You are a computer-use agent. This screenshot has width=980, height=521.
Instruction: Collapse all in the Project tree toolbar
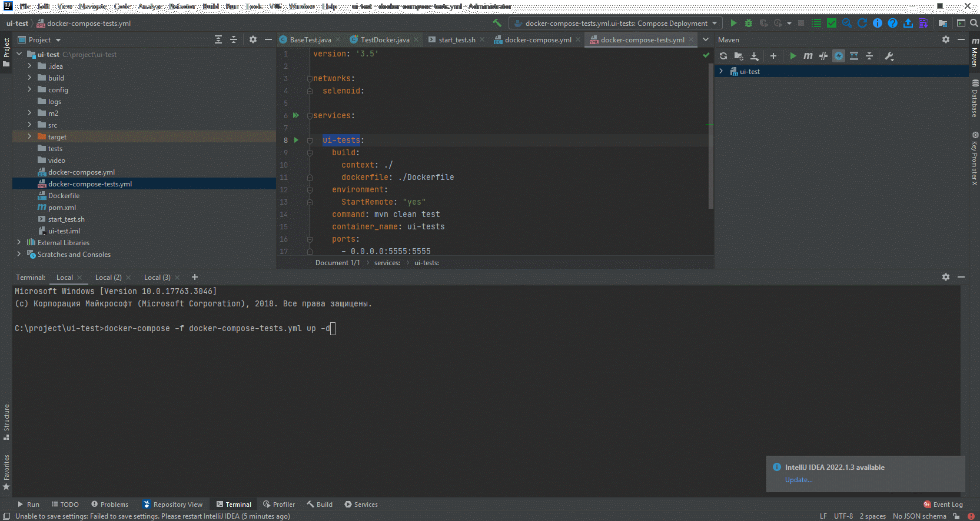point(234,39)
